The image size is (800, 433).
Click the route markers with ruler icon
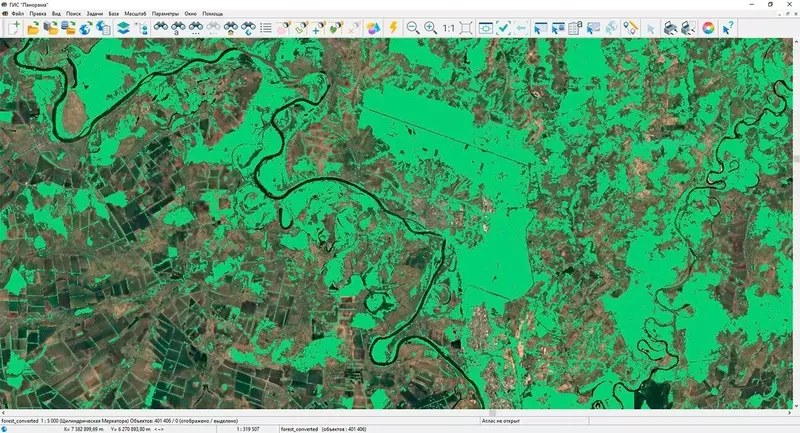[631, 28]
